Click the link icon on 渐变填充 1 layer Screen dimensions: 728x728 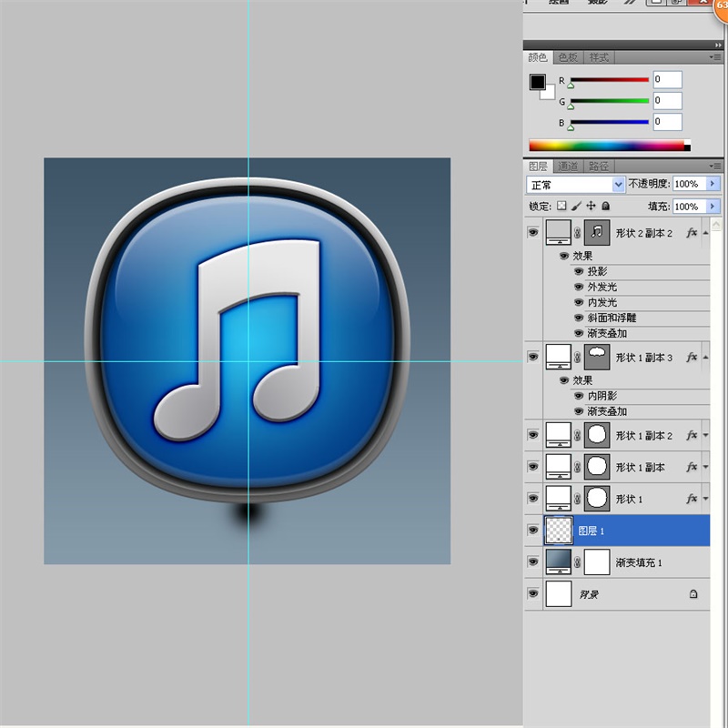(x=577, y=562)
